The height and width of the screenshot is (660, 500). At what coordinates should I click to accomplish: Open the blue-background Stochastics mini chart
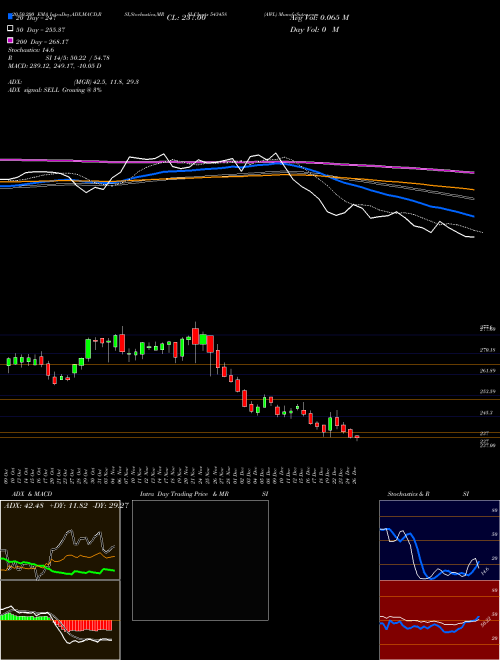(x=439, y=540)
